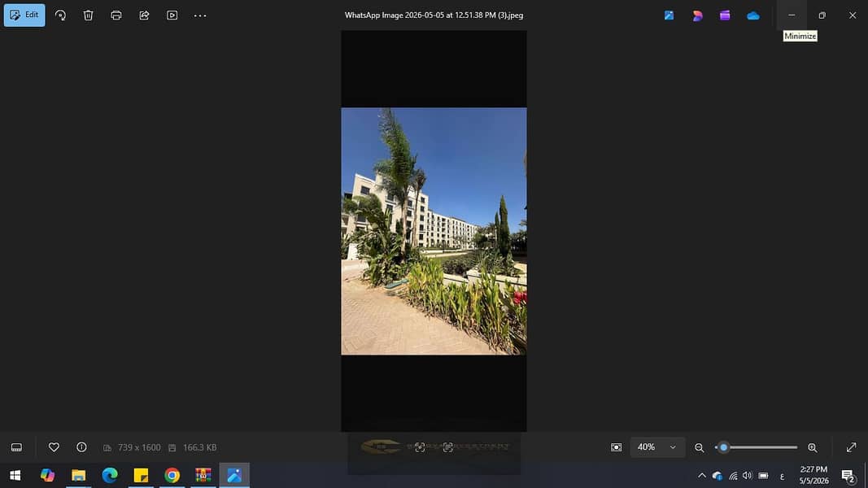Close the Photos window
The width and height of the screenshot is (868, 488).
coord(853,15)
